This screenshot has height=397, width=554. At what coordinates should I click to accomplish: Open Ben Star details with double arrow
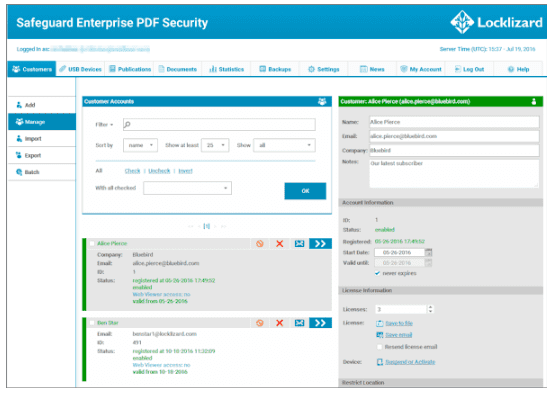coord(320,322)
